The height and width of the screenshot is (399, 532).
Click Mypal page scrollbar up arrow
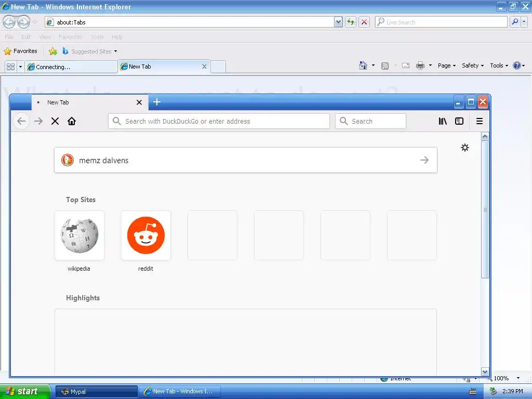[x=485, y=137]
